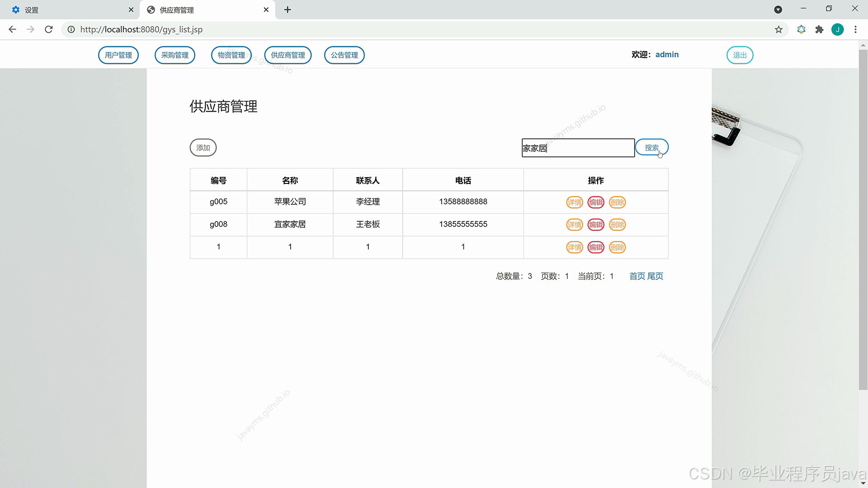Screen dimensions: 868x488
Task: Focus the supplier search input field
Action: (x=578, y=148)
